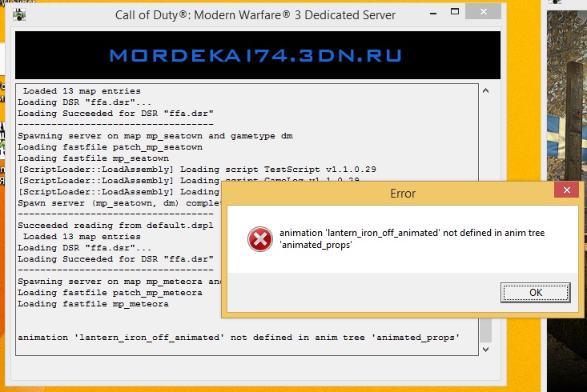Maximize the Dedicated Server window
The image size is (587, 392).
[x=455, y=11]
